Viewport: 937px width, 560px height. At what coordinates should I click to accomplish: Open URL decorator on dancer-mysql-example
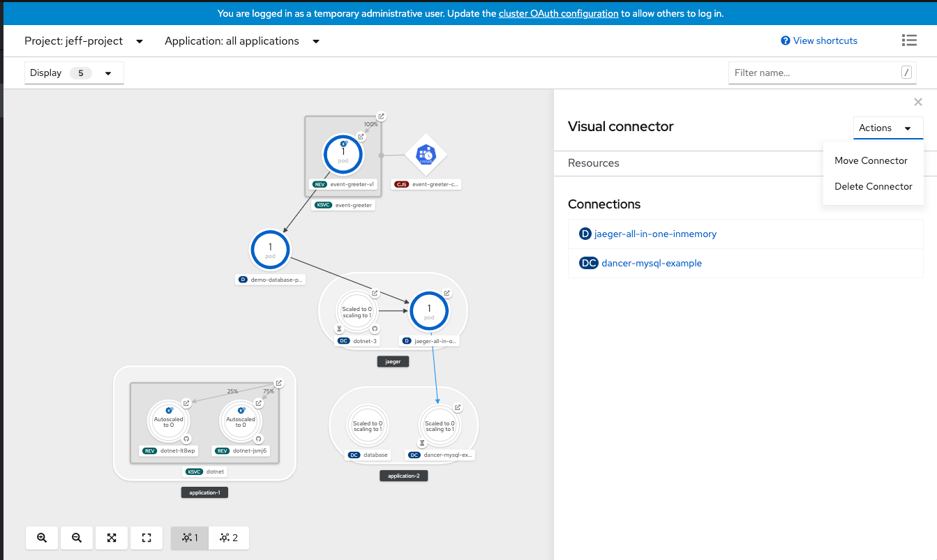click(458, 407)
